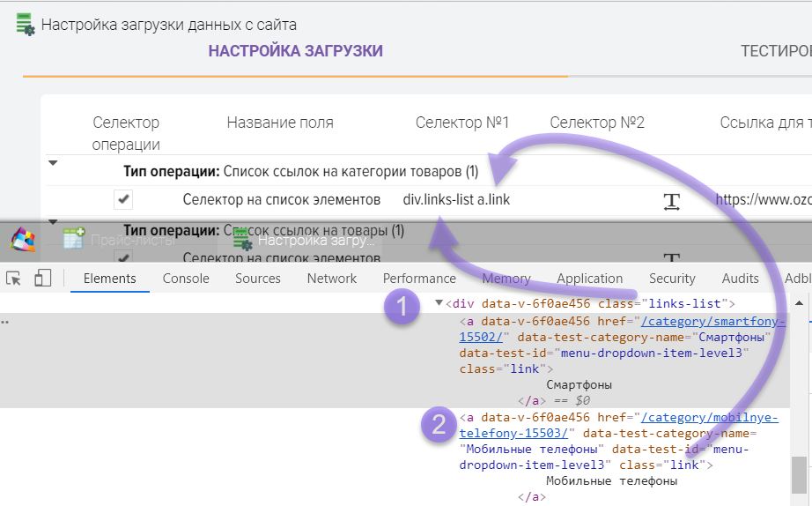
Task: Open the Network tab in DevTools
Action: (331, 279)
